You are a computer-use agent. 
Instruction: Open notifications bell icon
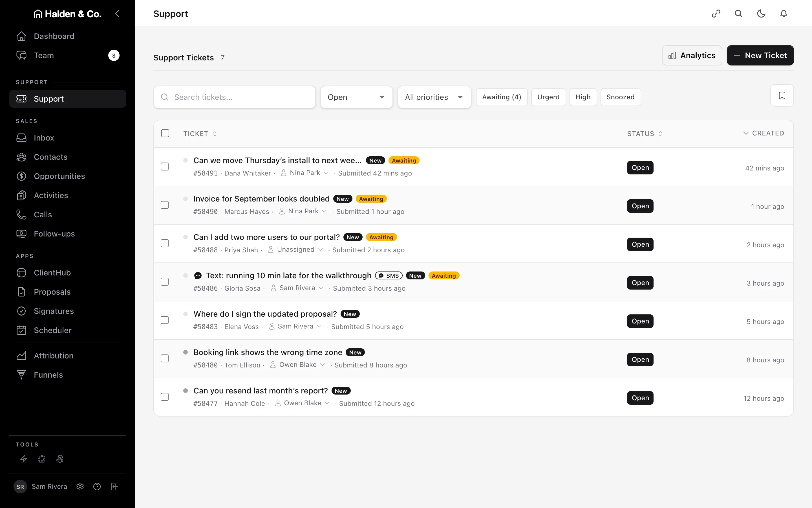(x=784, y=14)
